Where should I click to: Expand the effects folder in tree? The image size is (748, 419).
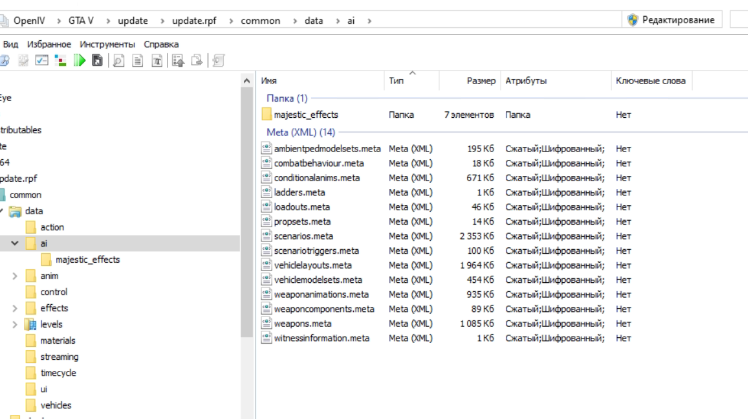pos(15,308)
